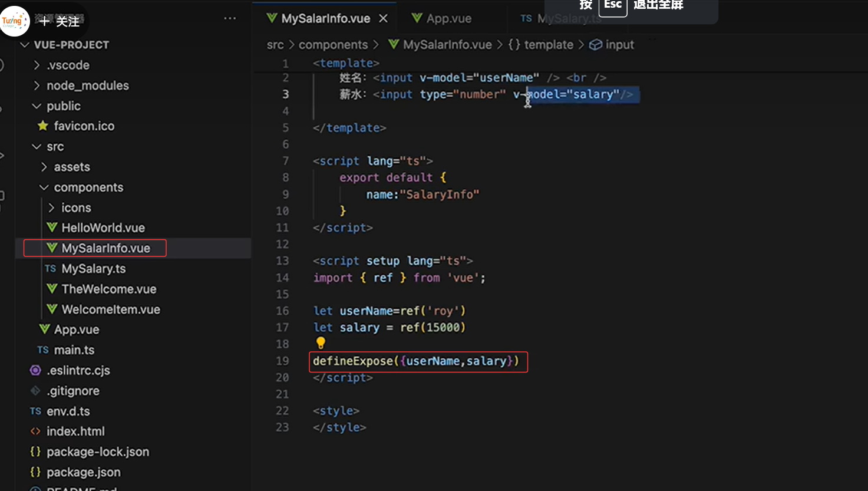This screenshot has height=491, width=868.
Task: Click the defineExpose call in the code
Action: [416, 361]
